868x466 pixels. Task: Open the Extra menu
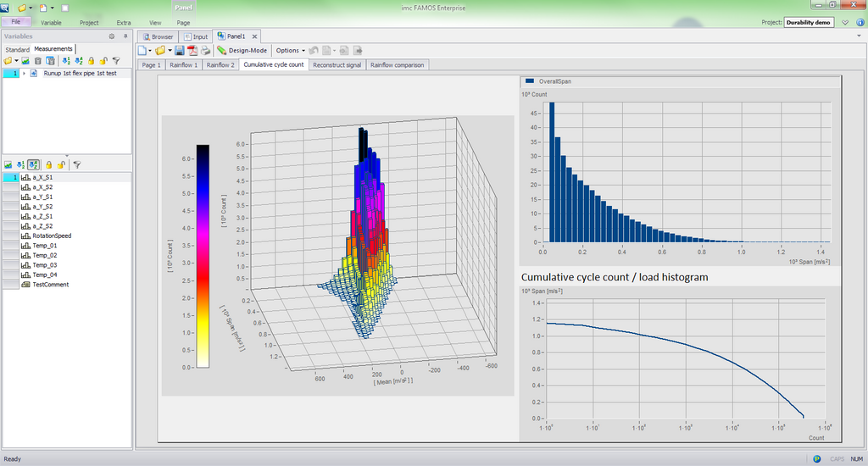[x=124, y=23]
